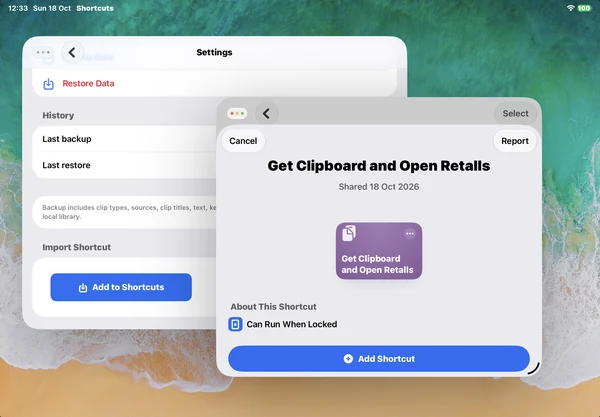This screenshot has width=600, height=417.
Task: Click Add to Shortcuts button
Action: point(121,287)
